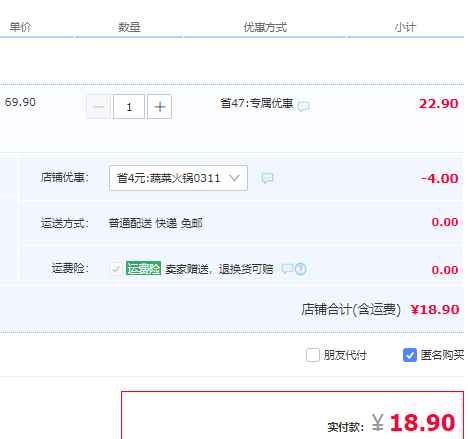This screenshot has height=439, width=468.
Task: Open the 省4元:蔬菜火锅0311 dropdown
Action: pyautogui.click(x=178, y=178)
